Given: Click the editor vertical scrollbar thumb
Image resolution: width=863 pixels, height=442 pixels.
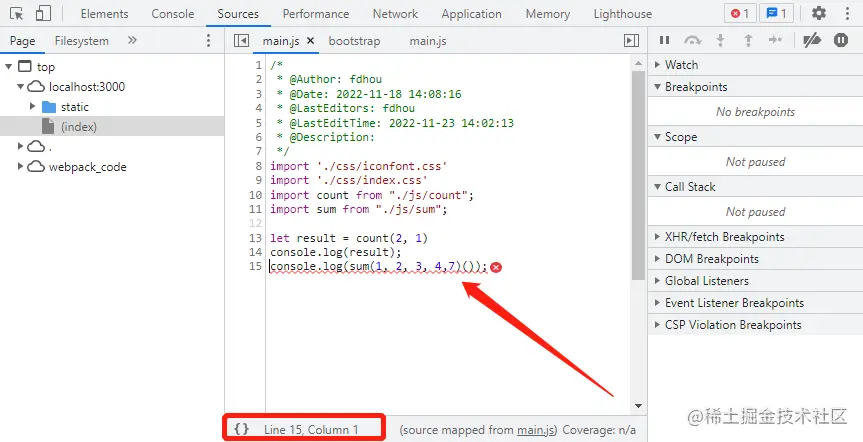Looking at the screenshot, I should (x=638, y=175).
